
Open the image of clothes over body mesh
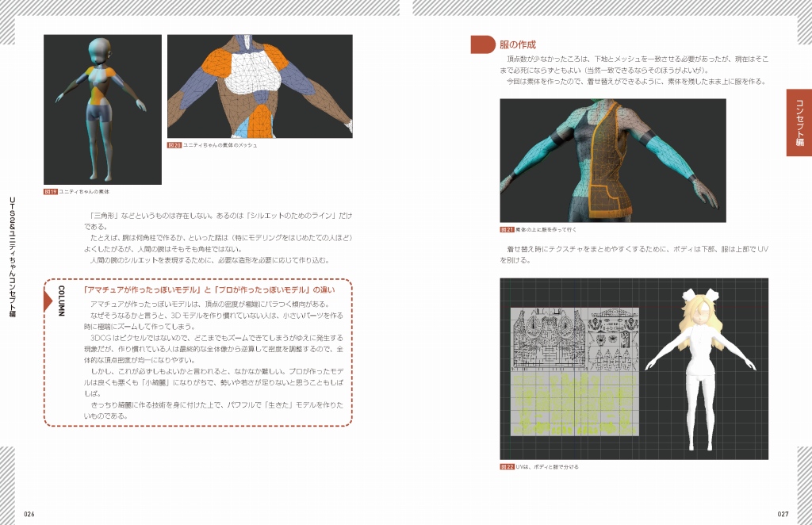[x=613, y=160]
